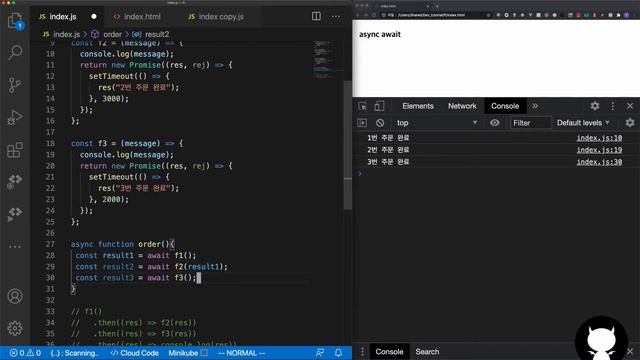Open the Elements tab in DevTools
This screenshot has width=640, height=360.
[x=418, y=106]
